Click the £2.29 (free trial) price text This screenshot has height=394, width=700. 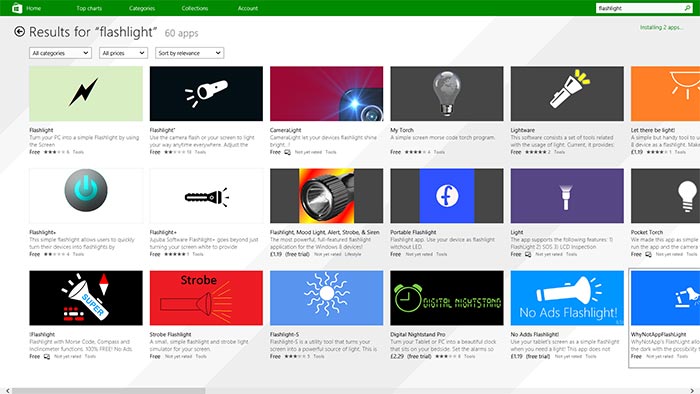click(411, 357)
